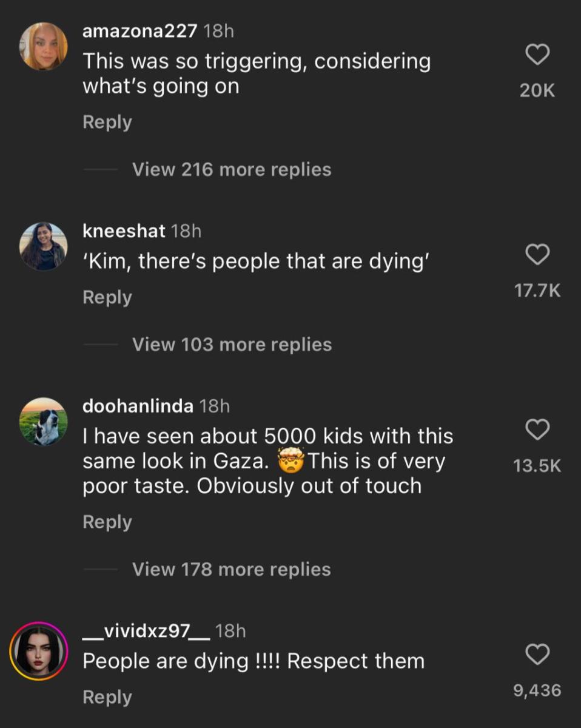Reply to __vividxz97__'s comment
Screen dimensions: 581x728
(107, 697)
